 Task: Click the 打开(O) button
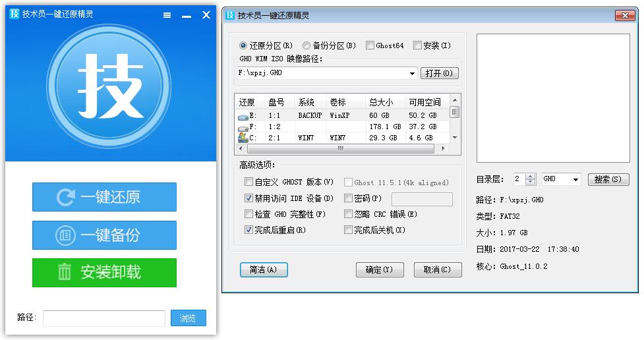(x=440, y=73)
